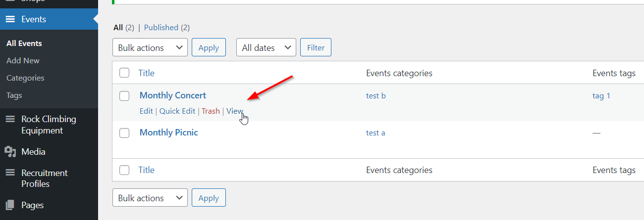
Task: Click the Events menu hamburger icon
Action: coord(10,20)
